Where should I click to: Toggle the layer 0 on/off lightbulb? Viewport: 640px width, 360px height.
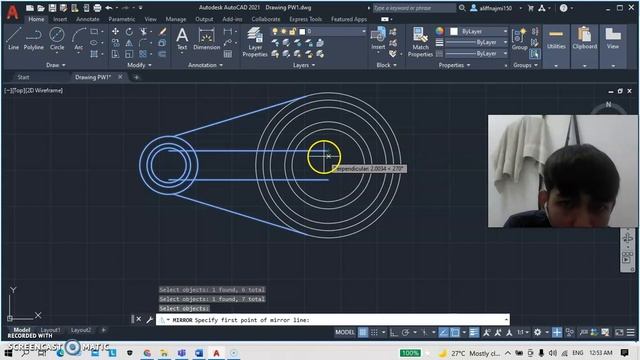(275, 31)
